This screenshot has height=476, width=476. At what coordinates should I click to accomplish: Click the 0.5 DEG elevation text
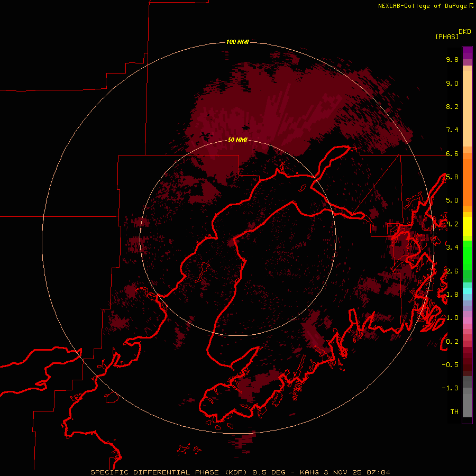[x=269, y=472]
